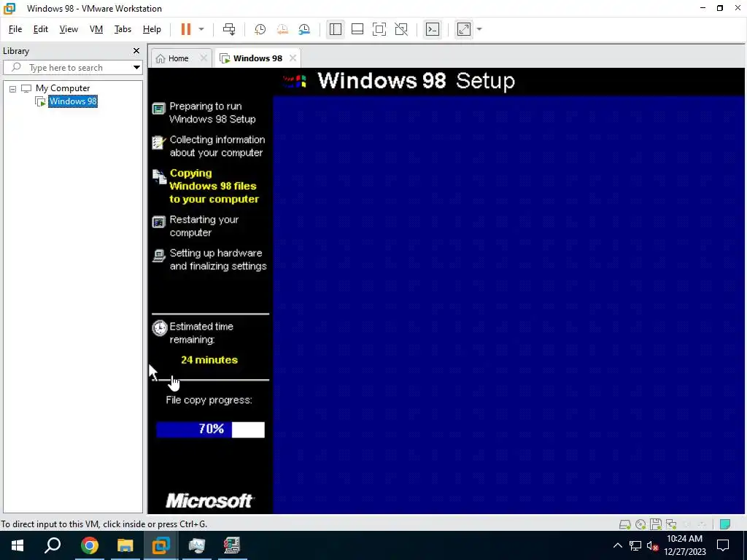Open the Windows notification center
Image resolution: width=747 pixels, height=560 pixels.
pyautogui.click(x=723, y=545)
